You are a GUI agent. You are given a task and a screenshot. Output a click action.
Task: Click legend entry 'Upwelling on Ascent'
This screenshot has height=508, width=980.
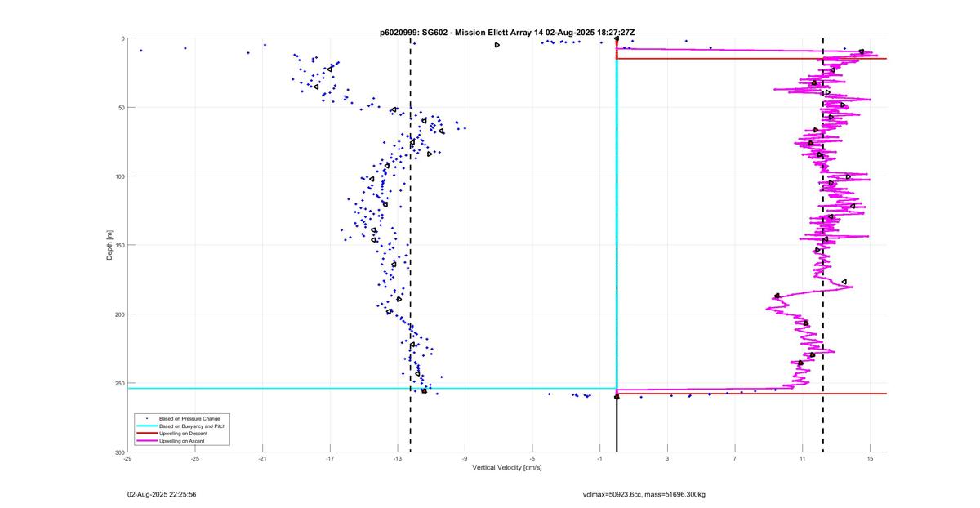[181, 441]
